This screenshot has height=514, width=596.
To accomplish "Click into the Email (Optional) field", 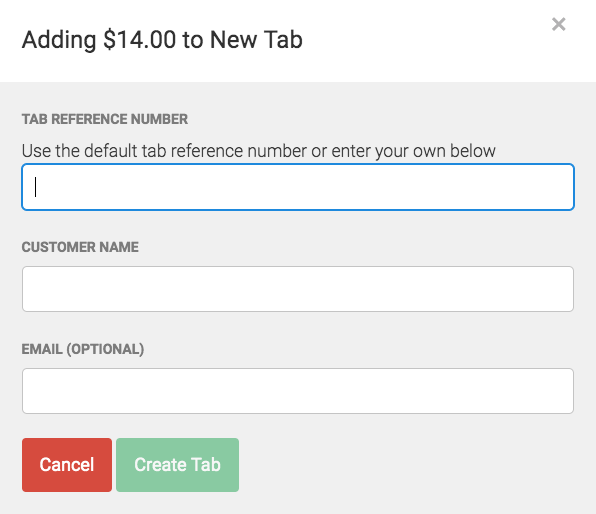I will [x=298, y=391].
